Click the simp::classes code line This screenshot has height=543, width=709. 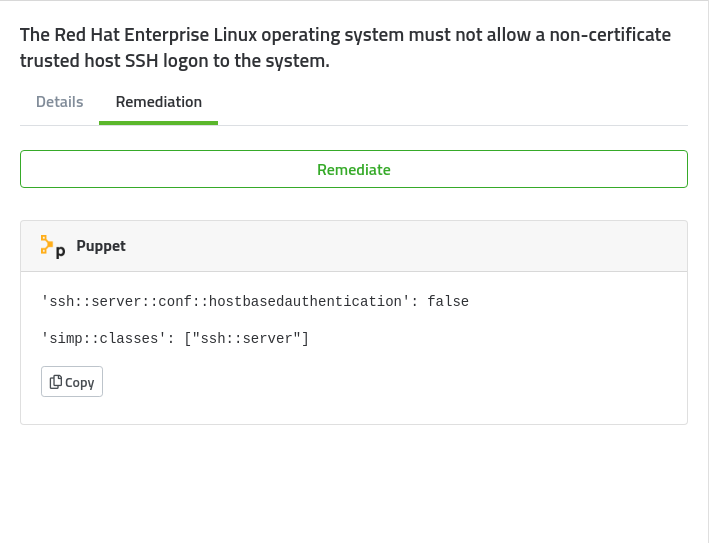coord(175,339)
